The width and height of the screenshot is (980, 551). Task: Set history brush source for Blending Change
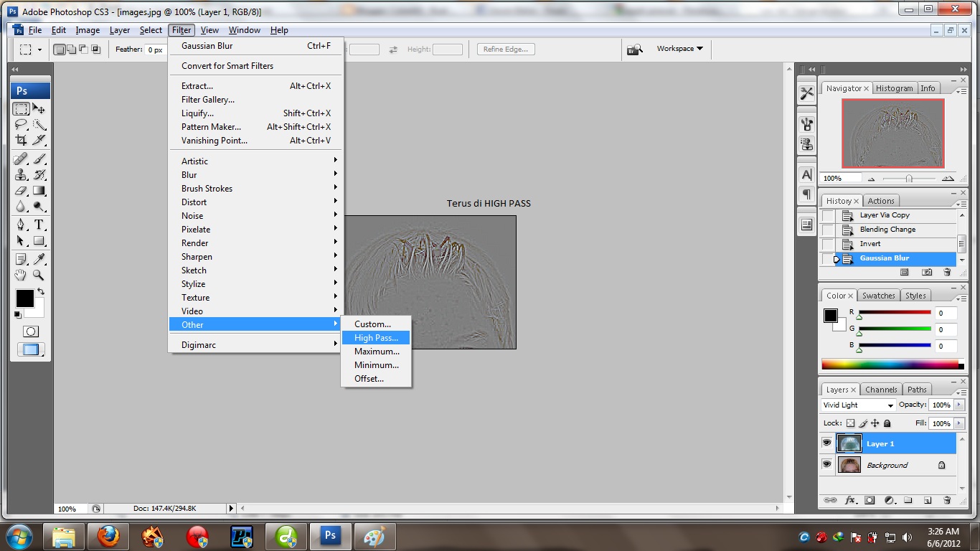829,230
